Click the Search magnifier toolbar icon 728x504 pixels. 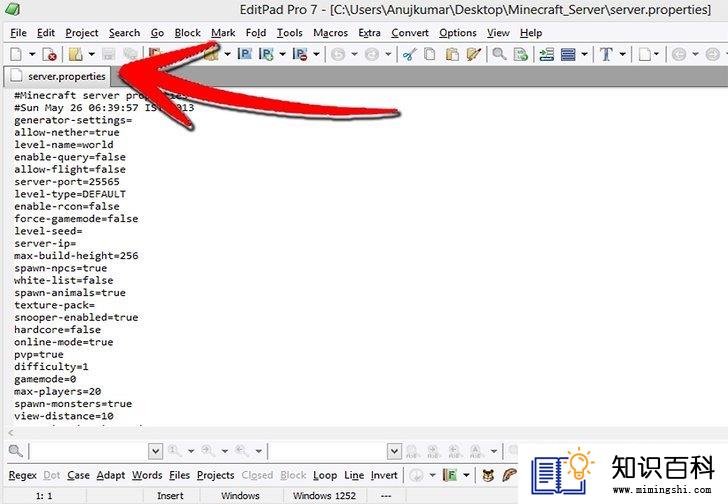[500, 54]
